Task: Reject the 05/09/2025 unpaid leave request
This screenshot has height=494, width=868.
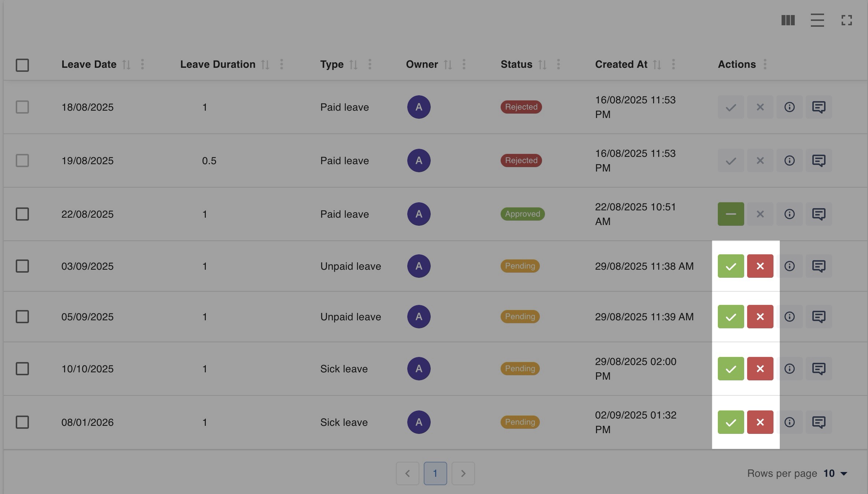Action: [760, 317]
